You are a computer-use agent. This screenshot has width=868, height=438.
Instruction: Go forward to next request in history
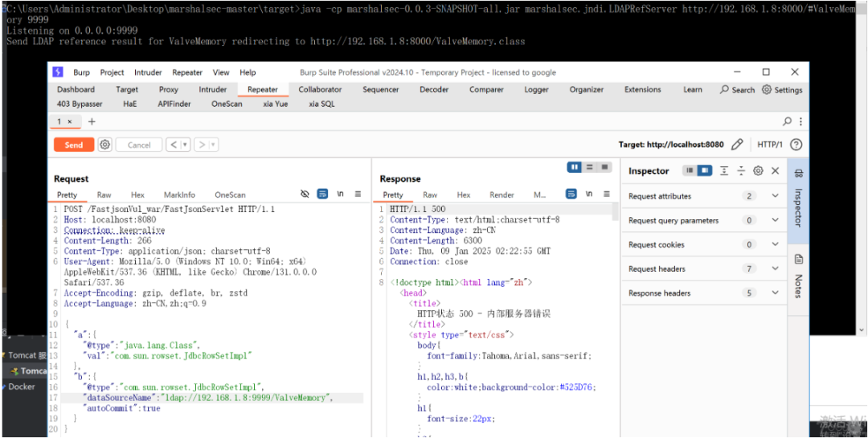coord(202,145)
